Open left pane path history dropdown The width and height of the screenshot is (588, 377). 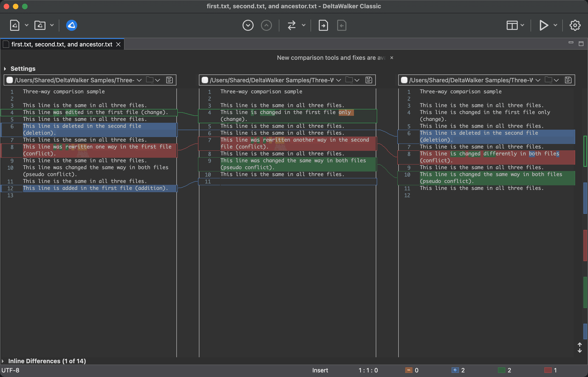tap(139, 80)
